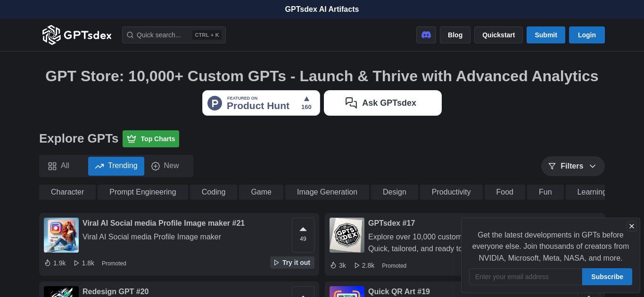Filter by Prompt Engineering category
Screen dimensions: 644x297
click(143, 192)
